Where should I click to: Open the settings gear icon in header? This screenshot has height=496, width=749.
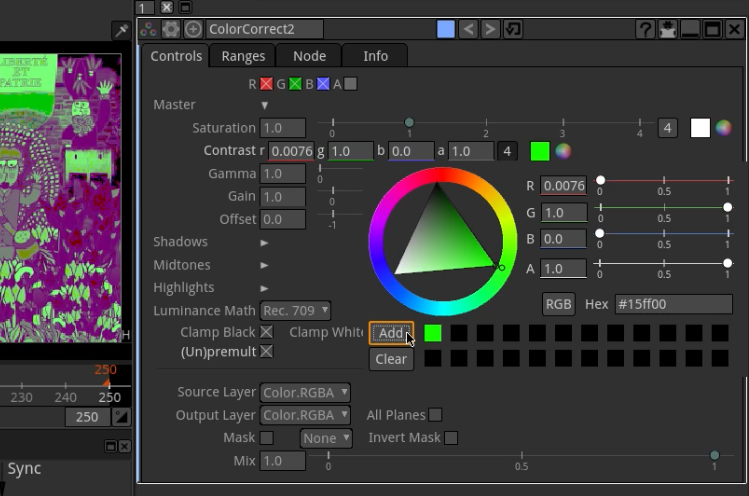(x=171, y=29)
